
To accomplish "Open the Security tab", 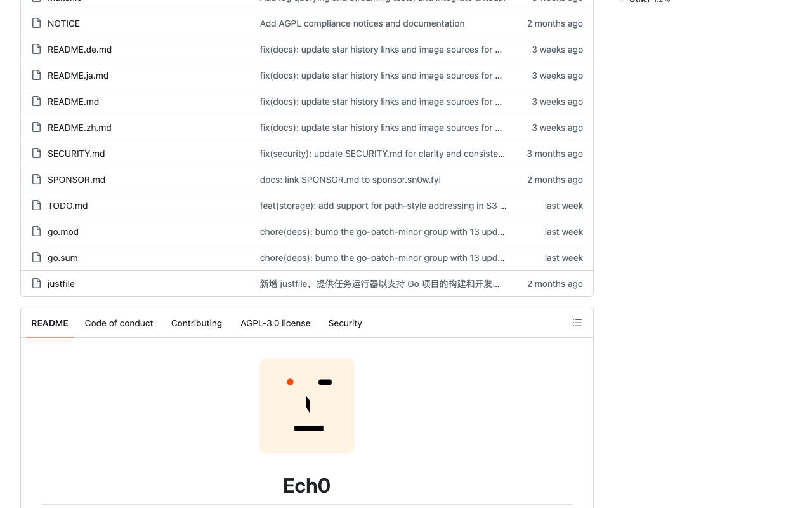I will tap(345, 323).
